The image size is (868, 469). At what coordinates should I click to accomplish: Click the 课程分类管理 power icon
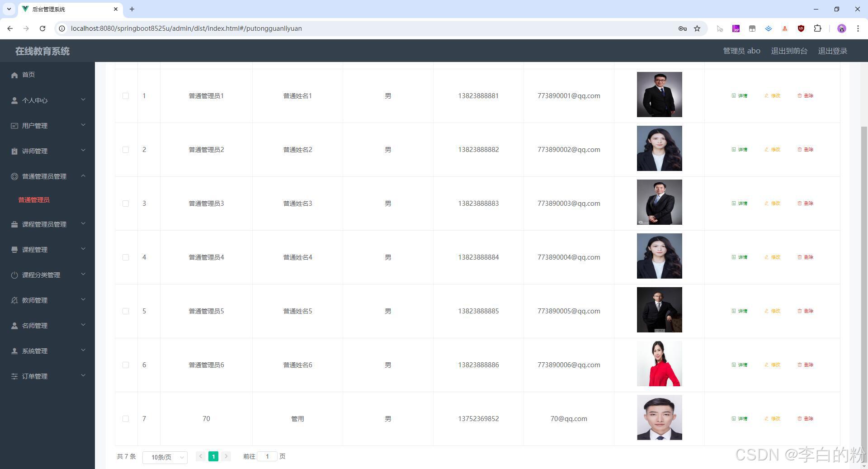(x=14, y=275)
